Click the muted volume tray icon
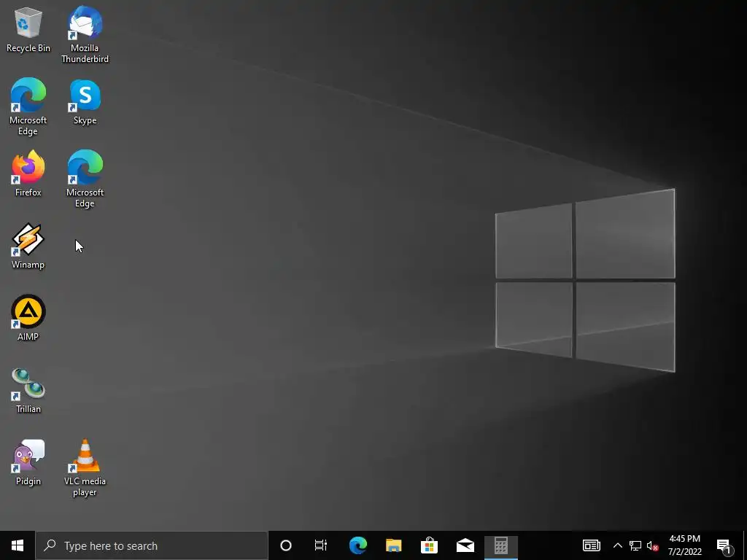 (x=653, y=545)
